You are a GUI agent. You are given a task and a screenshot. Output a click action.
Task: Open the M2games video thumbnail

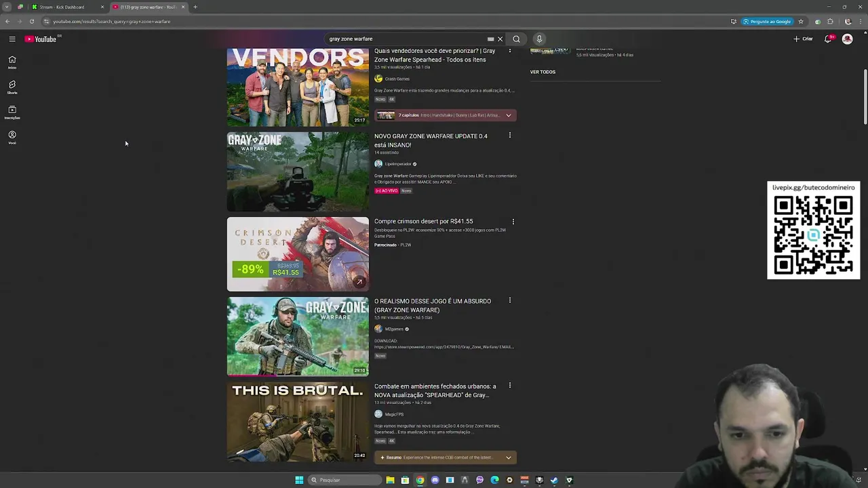pyautogui.click(x=298, y=336)
